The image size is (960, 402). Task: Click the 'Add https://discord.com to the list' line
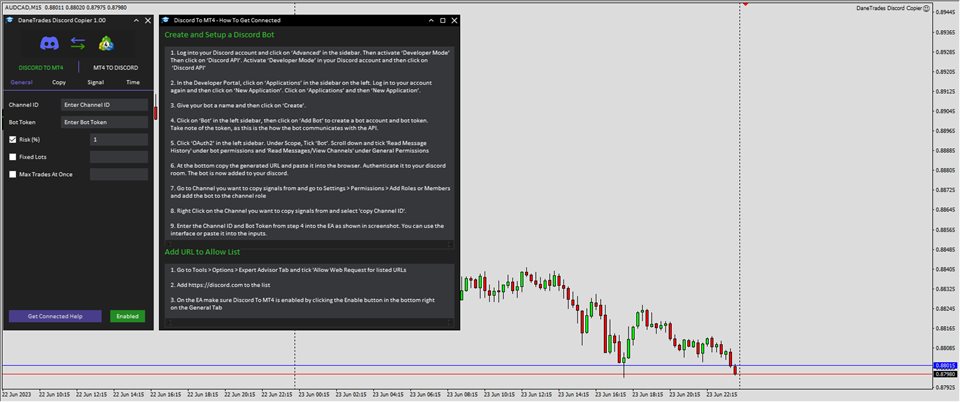tap(220, 285)
